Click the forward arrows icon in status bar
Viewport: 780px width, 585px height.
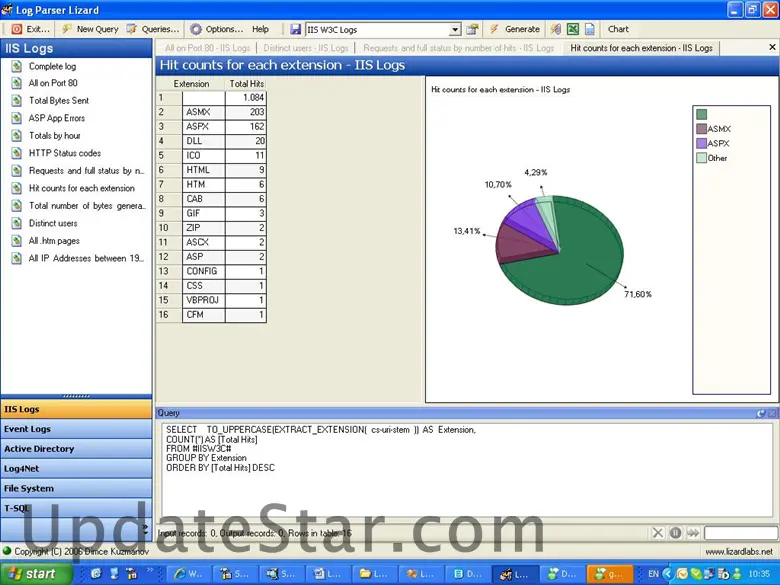(692, 533)
